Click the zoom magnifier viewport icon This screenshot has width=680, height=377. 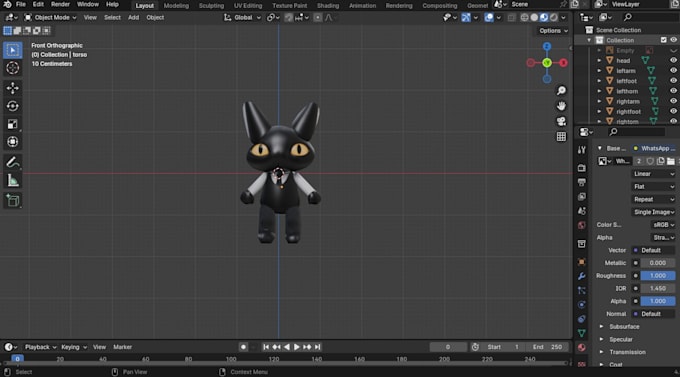coord(561,90)
